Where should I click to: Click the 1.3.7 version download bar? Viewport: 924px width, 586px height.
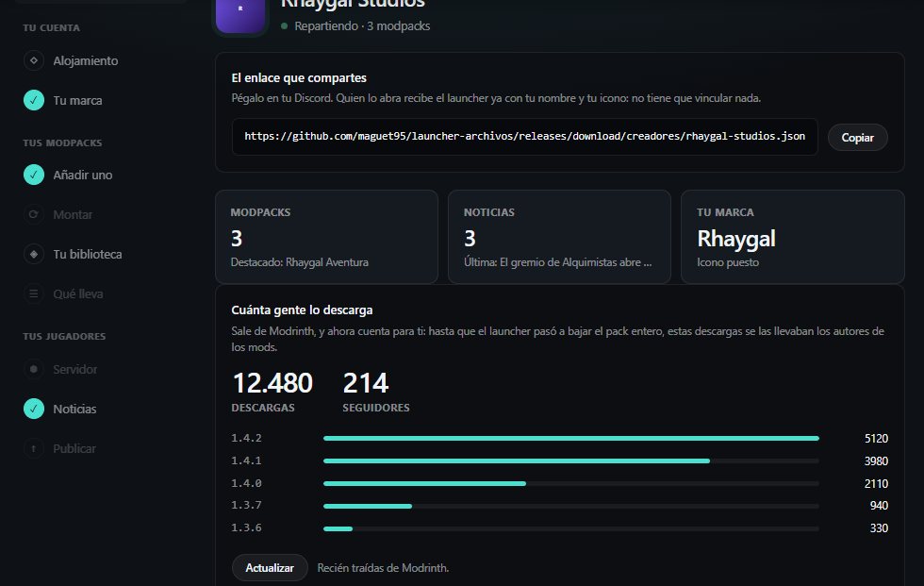point(571,506)
